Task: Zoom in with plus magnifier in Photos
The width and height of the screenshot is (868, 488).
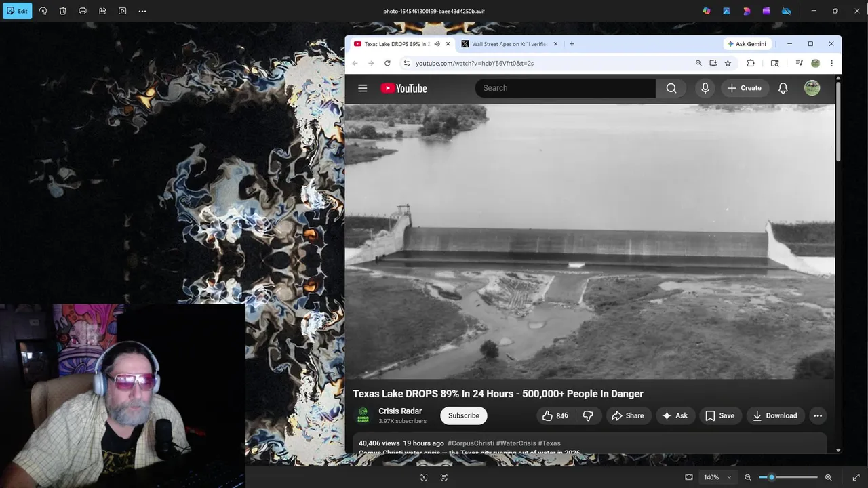Action: click(828, 477)
